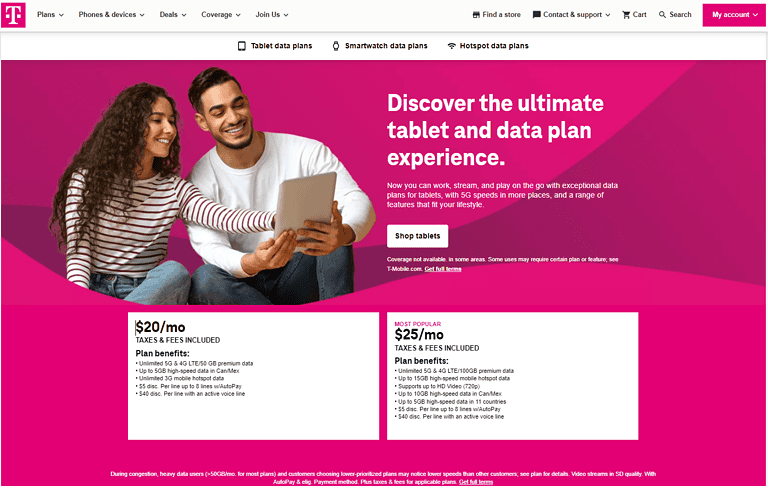Select the tablet icon beside Tablet data plans
This screenshot has width=768, height=486.
coord(241,46)
